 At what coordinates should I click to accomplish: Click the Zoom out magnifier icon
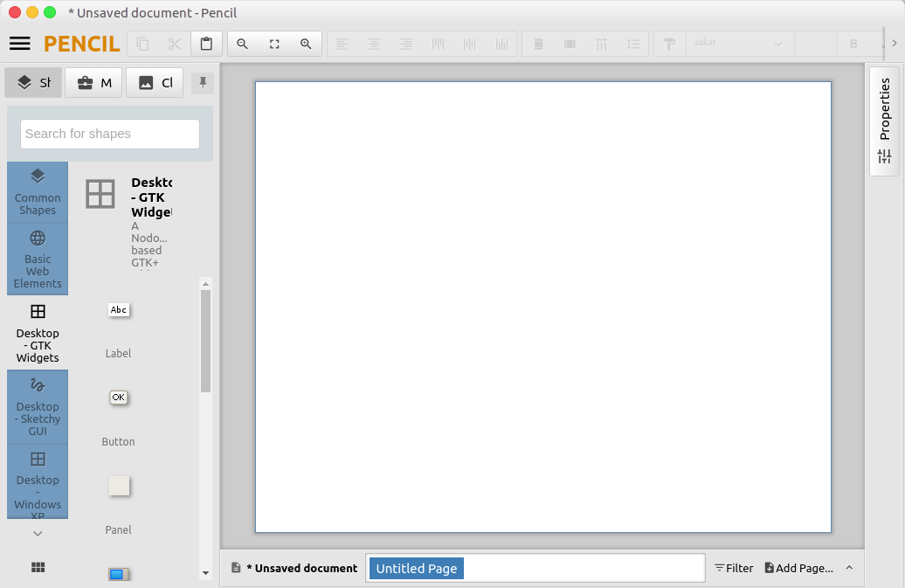(243, 44)
